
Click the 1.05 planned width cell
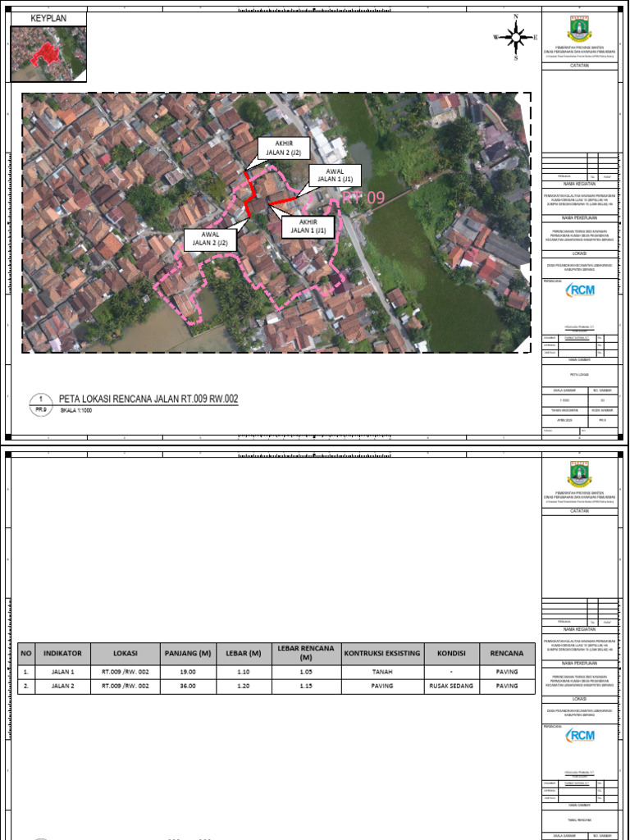coord(307,672)
